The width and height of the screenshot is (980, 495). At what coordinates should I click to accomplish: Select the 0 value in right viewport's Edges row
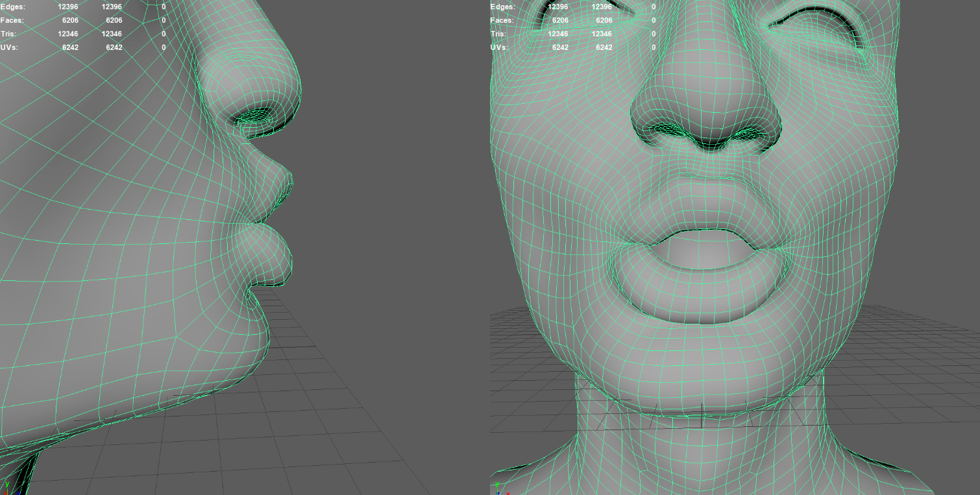654,6
